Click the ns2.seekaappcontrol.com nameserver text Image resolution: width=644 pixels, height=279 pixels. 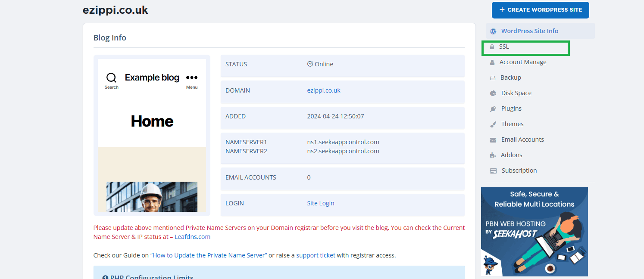coord(343,151)
